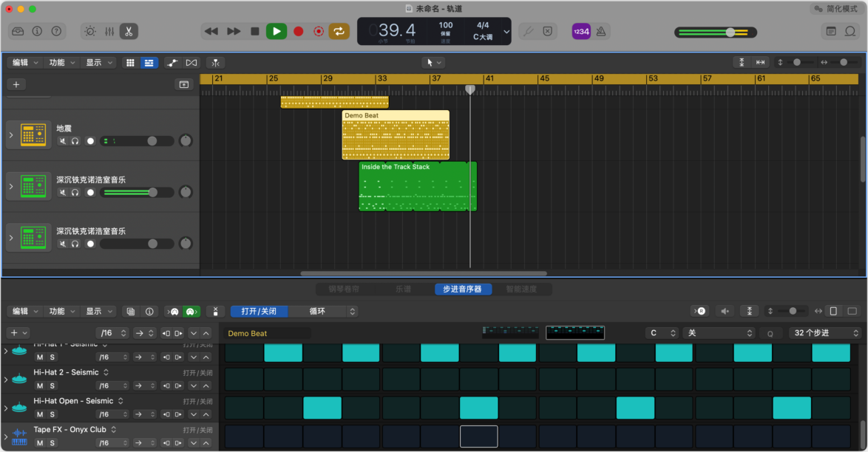Show automation in the tracks area
Image resolution: width=868 pixels, height=452 pixels.
(172, 63)
